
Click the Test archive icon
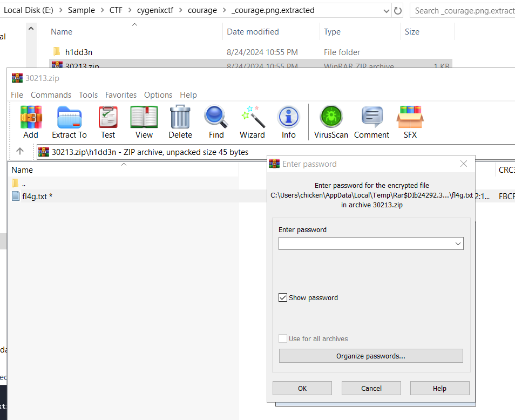pos(108,117)
